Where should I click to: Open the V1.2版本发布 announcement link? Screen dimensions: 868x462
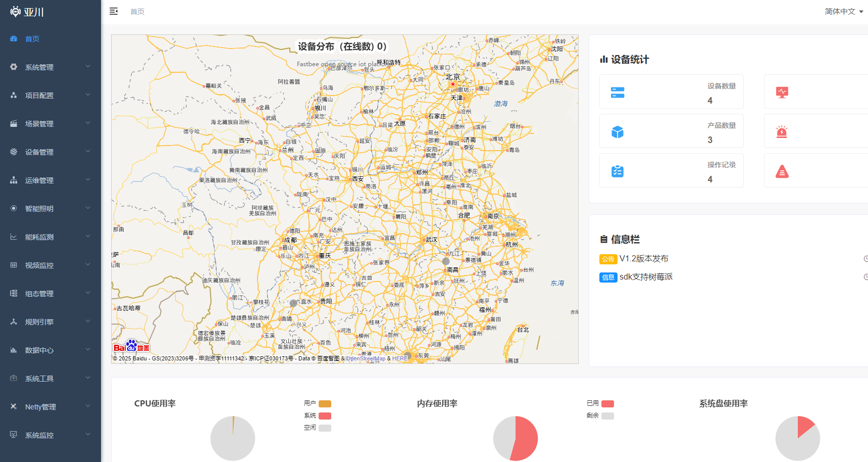[x=644, y=258]
